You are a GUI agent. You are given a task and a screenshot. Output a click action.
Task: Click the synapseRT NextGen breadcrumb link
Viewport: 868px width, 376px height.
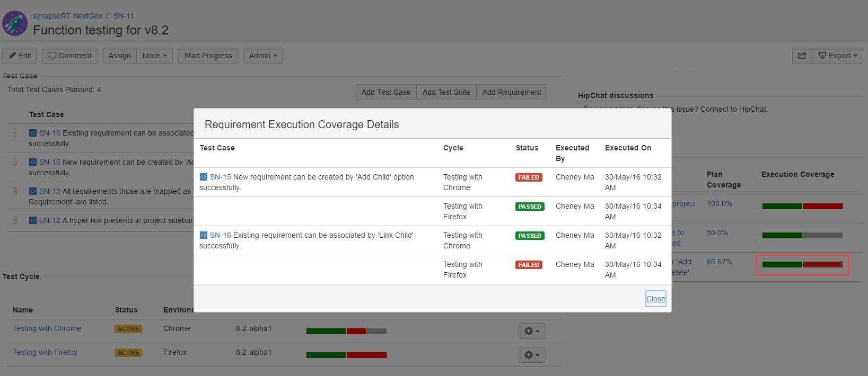[68, 16]
